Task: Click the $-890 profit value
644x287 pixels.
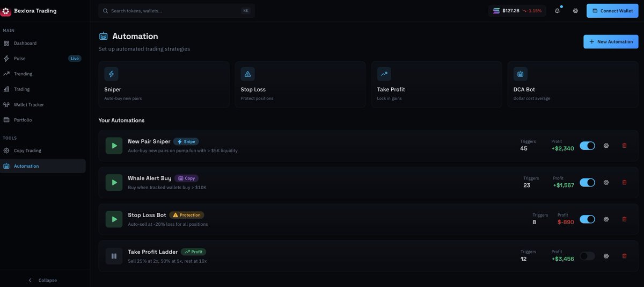Action: 566,222
